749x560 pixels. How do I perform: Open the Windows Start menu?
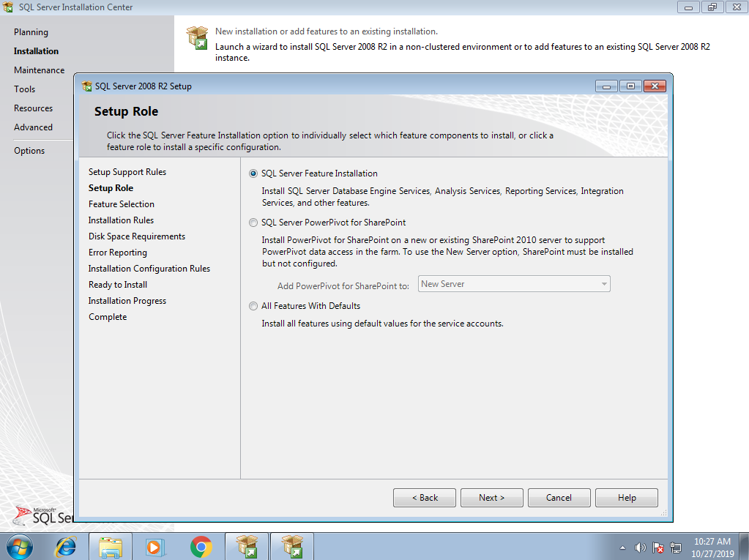(20, 547)
